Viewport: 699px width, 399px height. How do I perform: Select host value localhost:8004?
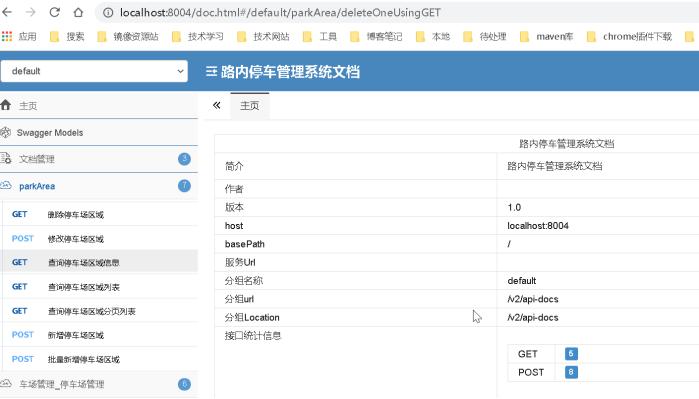point(538,226)
